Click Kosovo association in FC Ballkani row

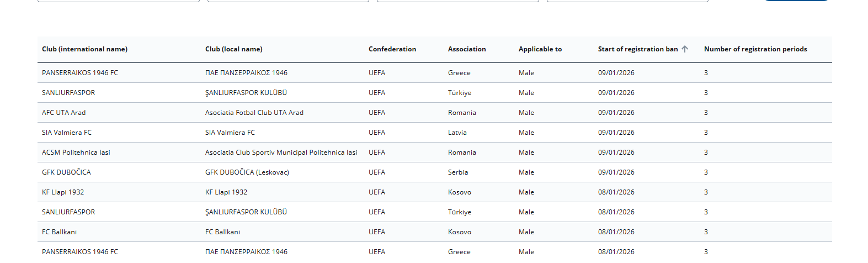click(459, 232)
